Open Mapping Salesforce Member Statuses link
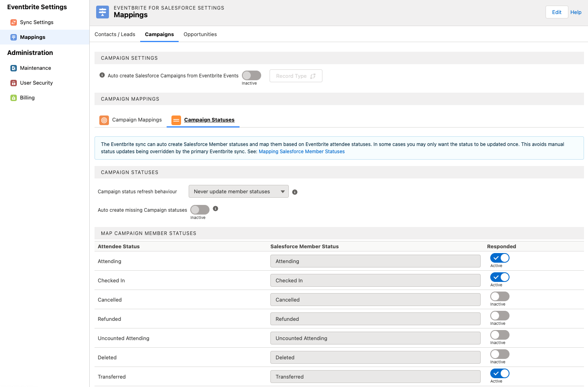 [302, 152]
